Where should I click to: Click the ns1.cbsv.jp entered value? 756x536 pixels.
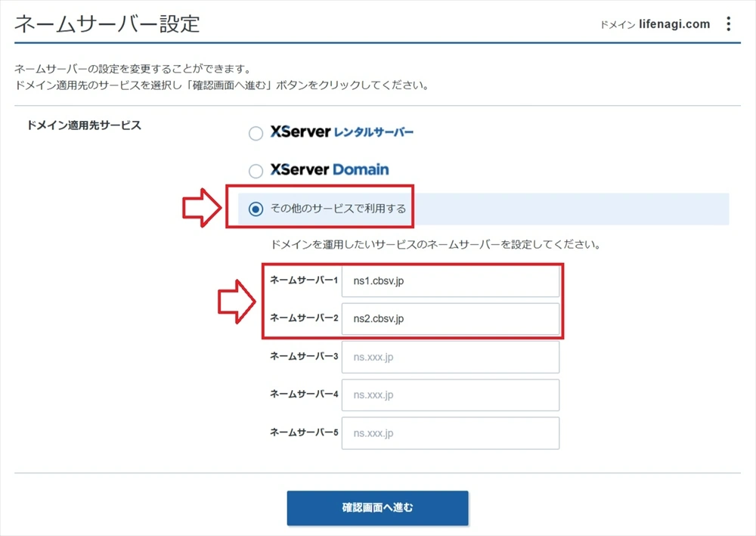378,280
